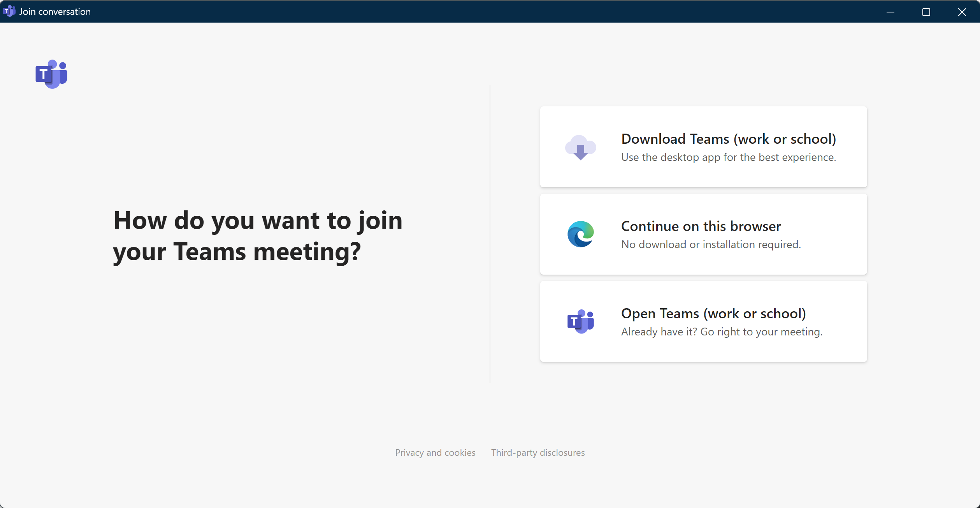Click 'Already have it? Go right to your meeting.'
This screenshot has width=980, height=508.
tap(722, 332)
